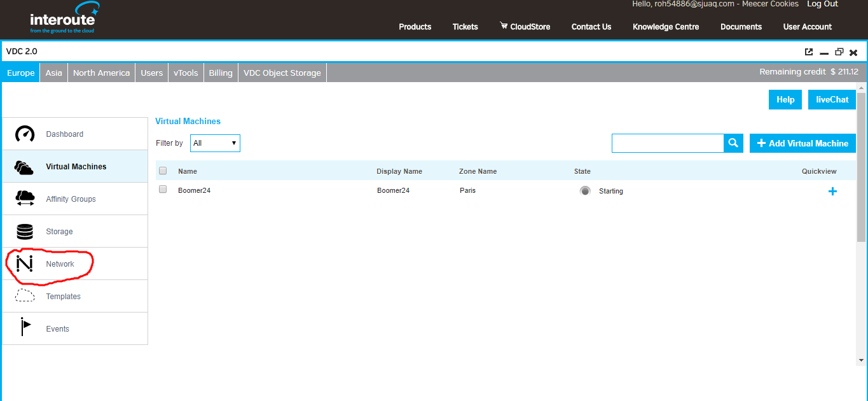The width and height of the screenshot is (868, 401).
Task: Click the Display Name column header
Action: (399, 171)
